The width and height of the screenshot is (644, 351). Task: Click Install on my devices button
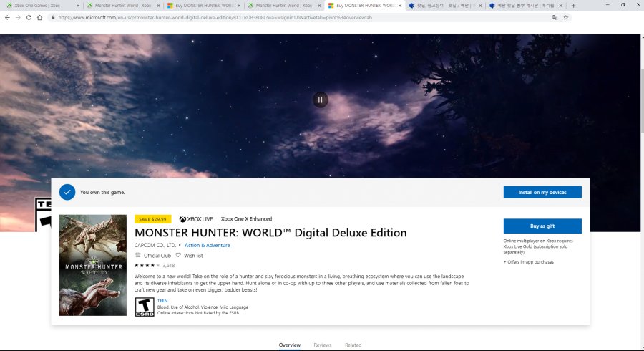[x=542, y=193]
